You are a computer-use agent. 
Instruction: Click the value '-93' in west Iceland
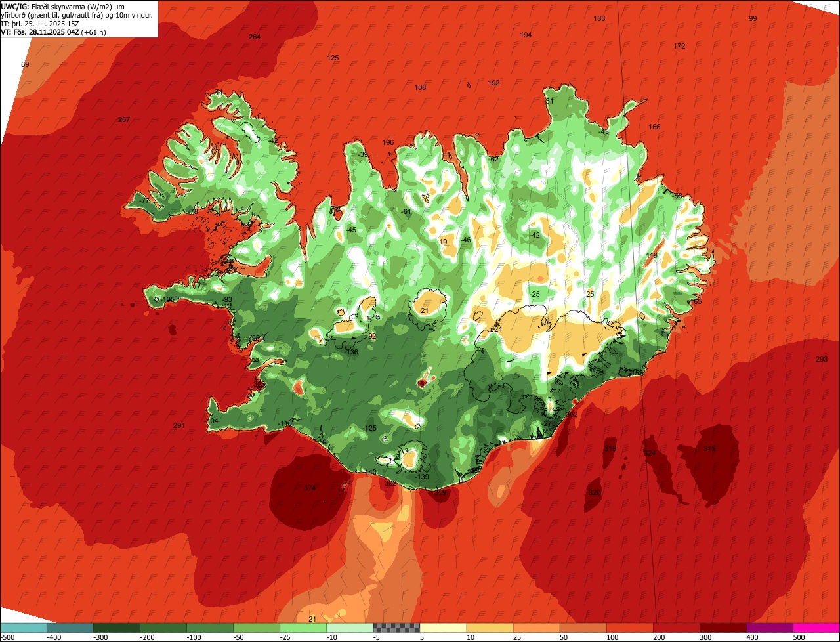pos(226,299)
